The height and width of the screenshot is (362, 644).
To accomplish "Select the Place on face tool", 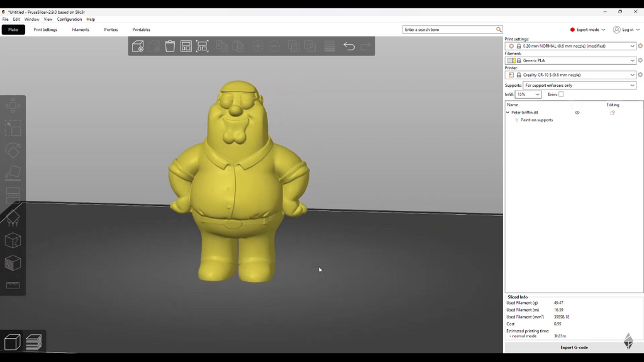I will pos(13,173).
